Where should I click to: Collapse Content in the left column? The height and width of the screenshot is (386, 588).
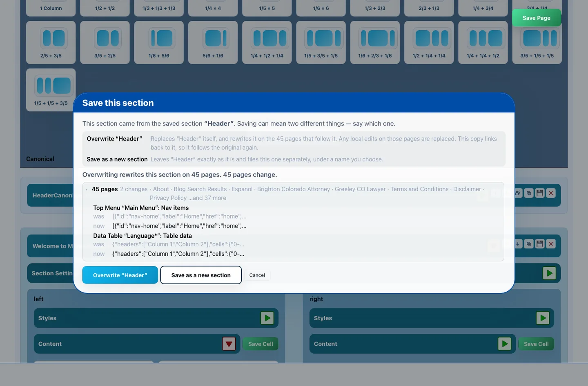(229, 344)
